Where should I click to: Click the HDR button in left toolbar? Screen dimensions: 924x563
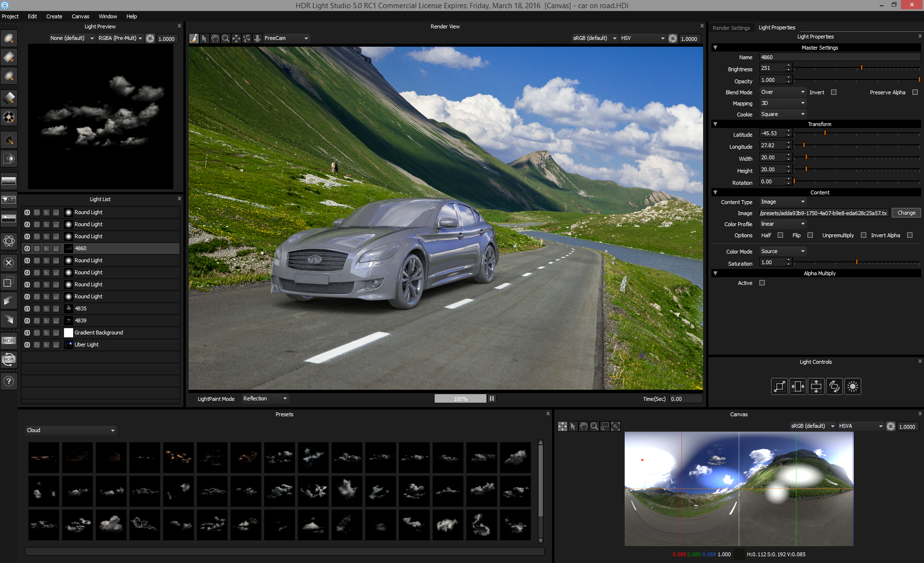[9, 340]
